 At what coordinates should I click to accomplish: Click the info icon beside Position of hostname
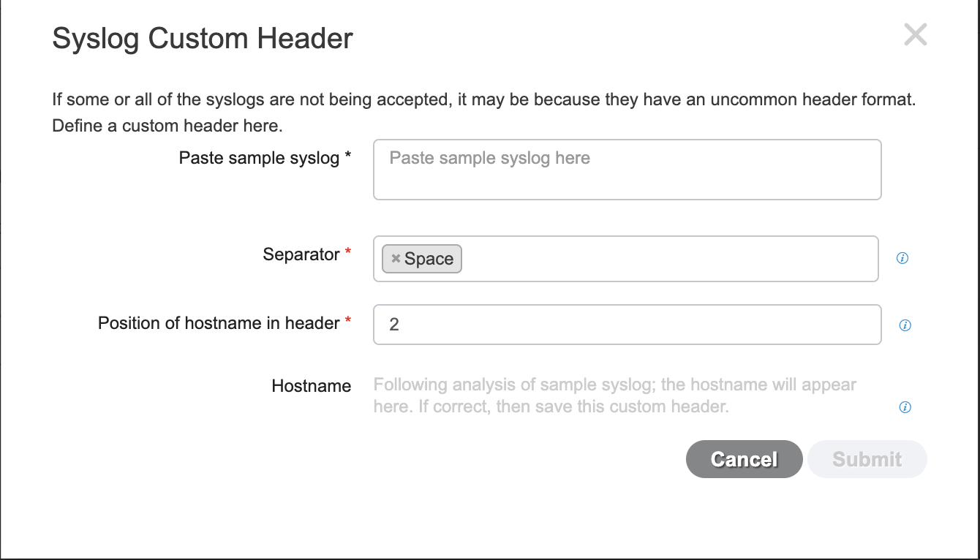[x=904, y=325]
